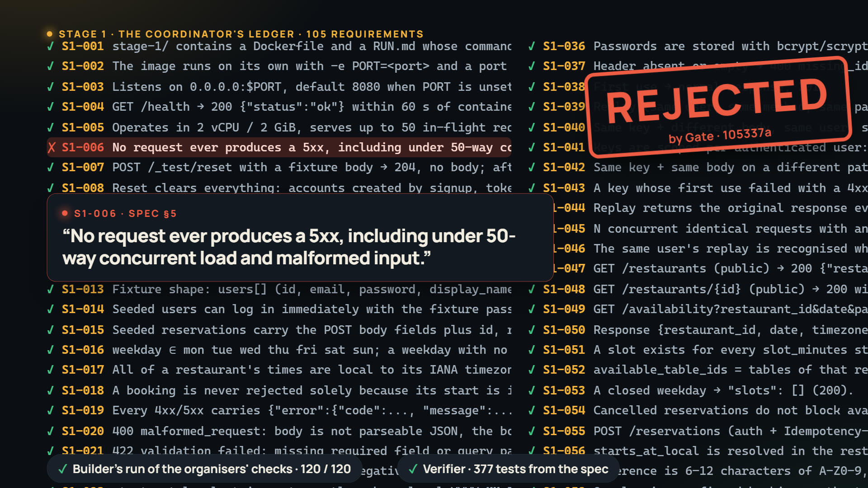868x488 pixels.
Task: Open the Verifier 377 tests pill
Action: point(508,469)
